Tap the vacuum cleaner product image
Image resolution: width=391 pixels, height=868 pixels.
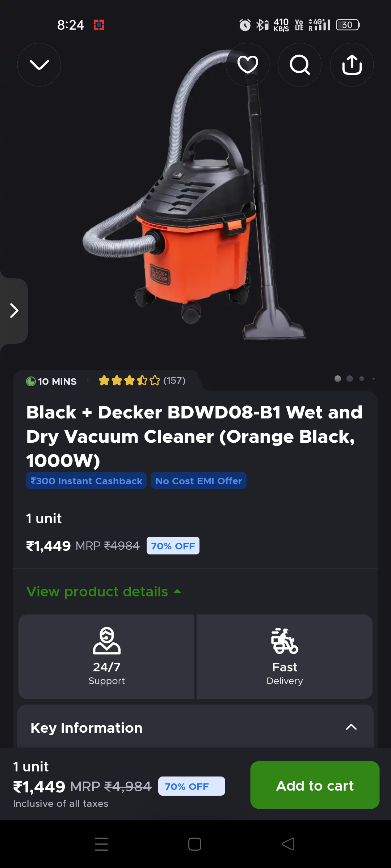(194, 195)
